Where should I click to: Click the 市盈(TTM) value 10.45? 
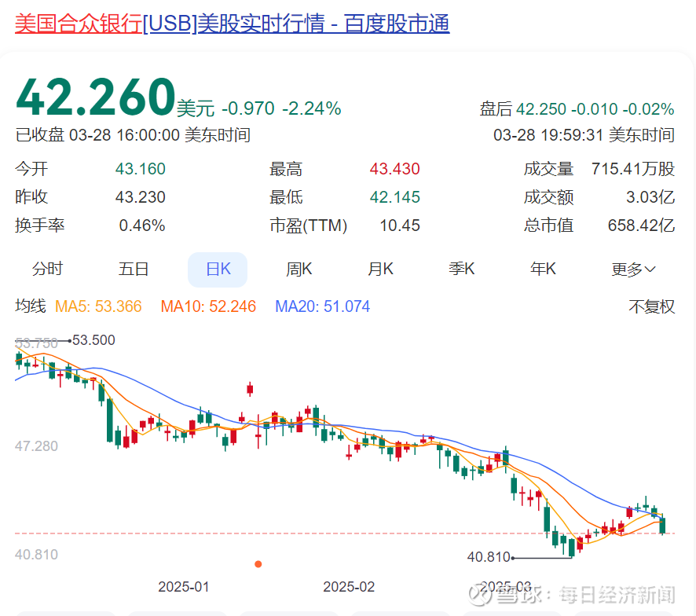[400, 225]
